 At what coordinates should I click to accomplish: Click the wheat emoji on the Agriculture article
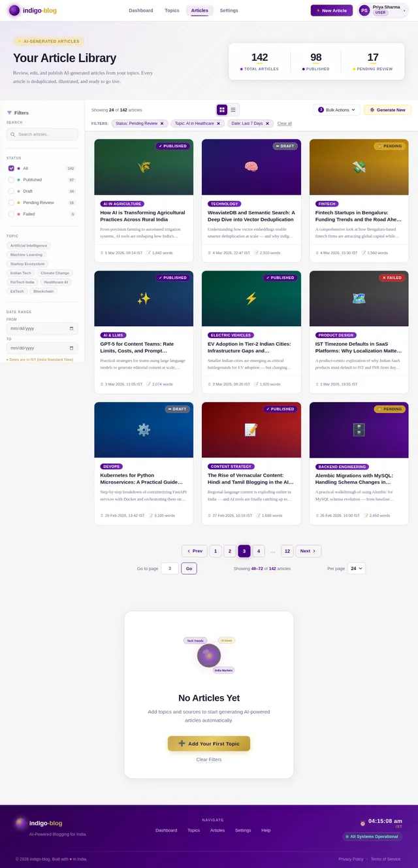[x=143, y=167]
